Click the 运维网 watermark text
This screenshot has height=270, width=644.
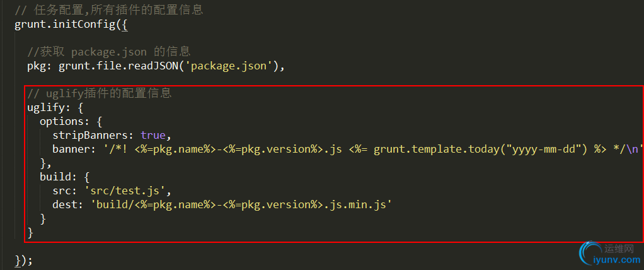(x=619, y=248)
